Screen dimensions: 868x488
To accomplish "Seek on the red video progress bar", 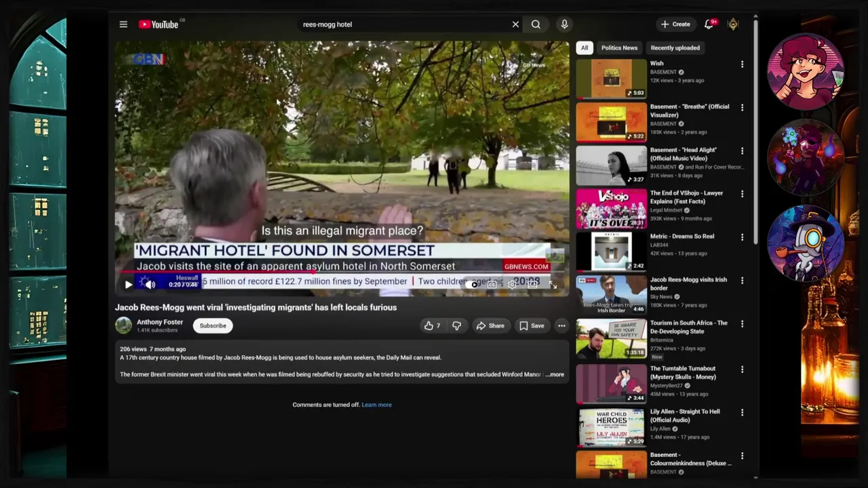I will click(342, 273).
